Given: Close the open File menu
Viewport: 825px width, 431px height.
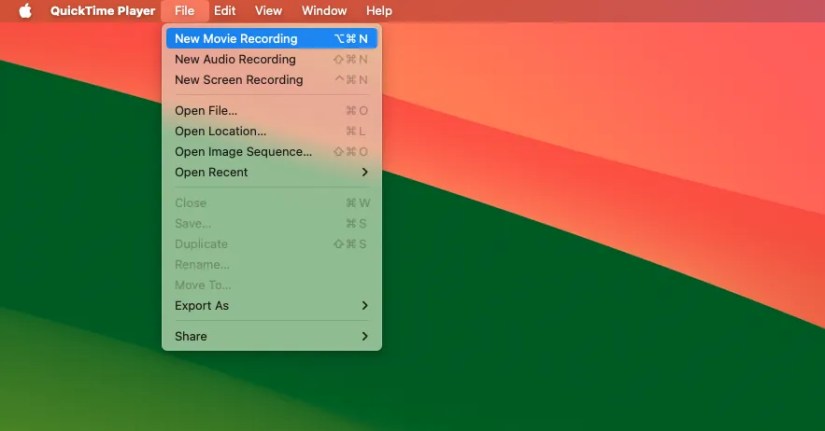Looking at the screenshot, I should 185,11.
